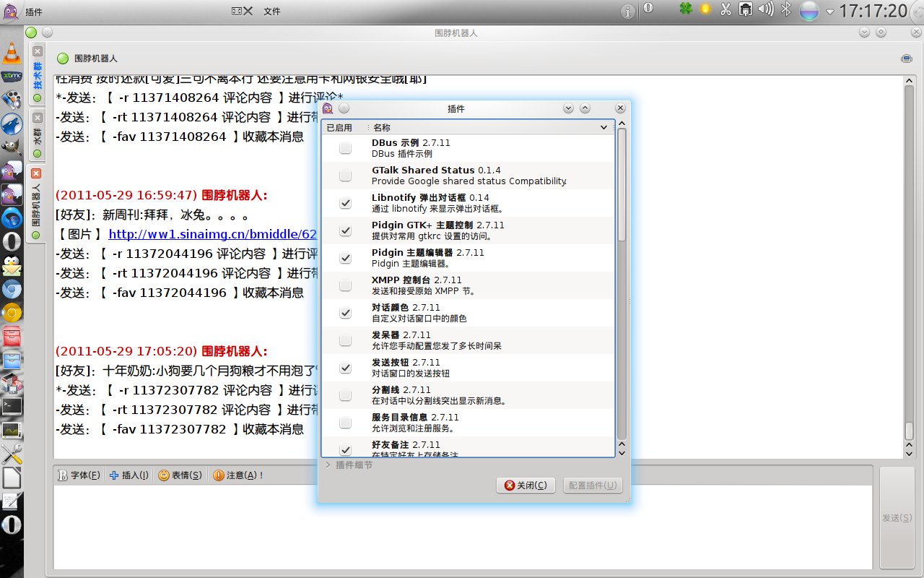Click 配置插件(U) button
924x578 pixels.
coord(591,486)
